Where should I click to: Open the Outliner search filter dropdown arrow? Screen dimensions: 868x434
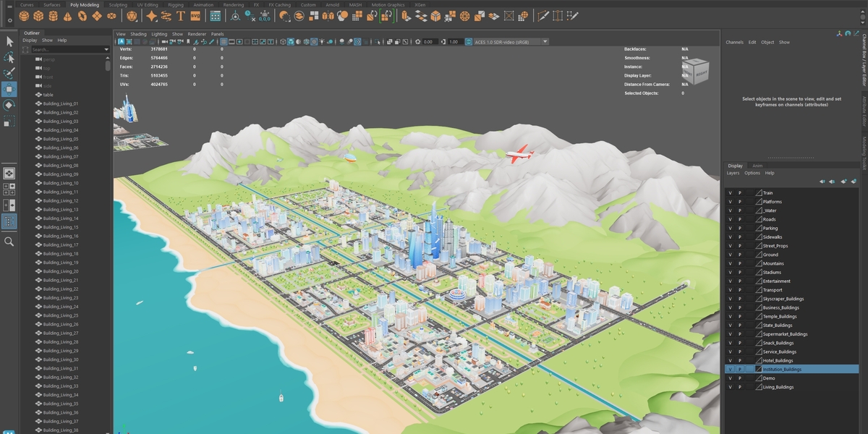[107, 49]
